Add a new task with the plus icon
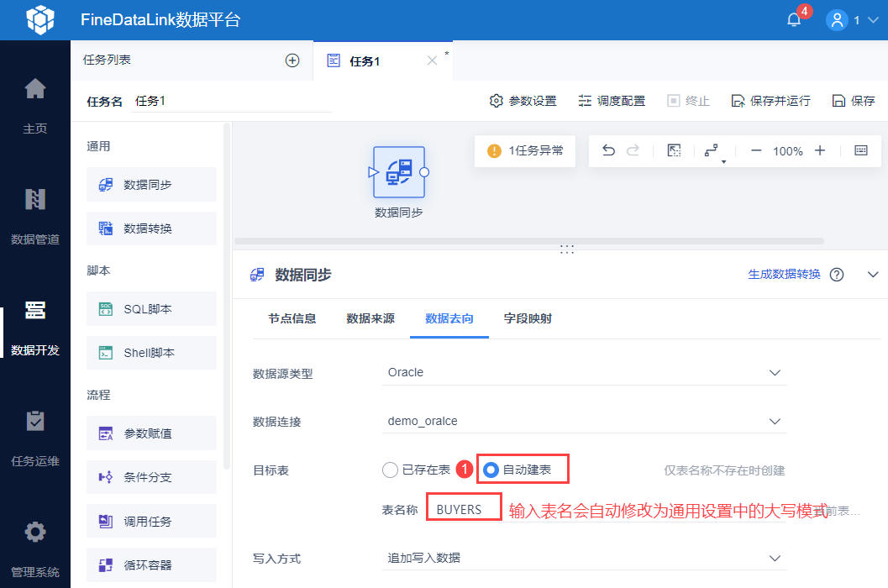888x588 pixels. 292,60
